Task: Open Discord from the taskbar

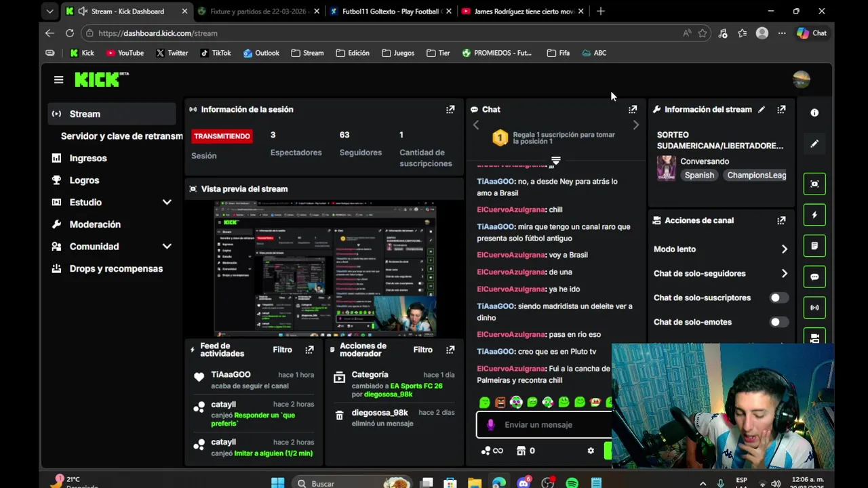Action: (523, 483)
